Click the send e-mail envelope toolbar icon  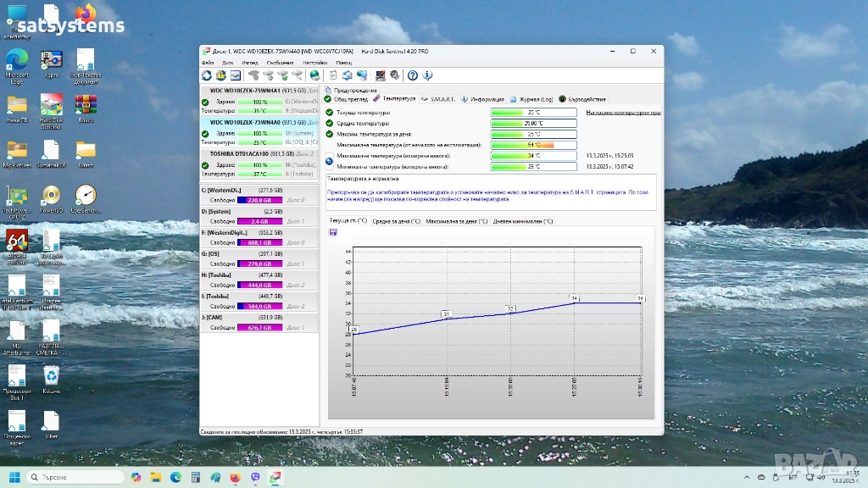click(x=235, y=75)
